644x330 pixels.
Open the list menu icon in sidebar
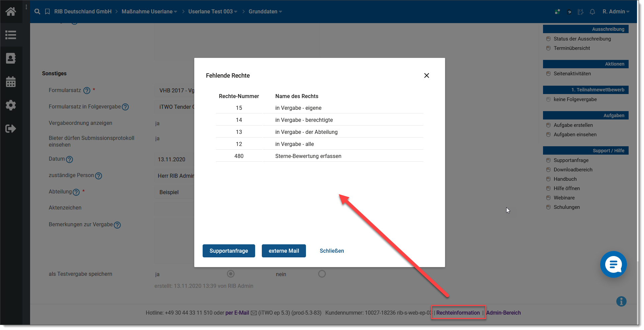[11, 35]
